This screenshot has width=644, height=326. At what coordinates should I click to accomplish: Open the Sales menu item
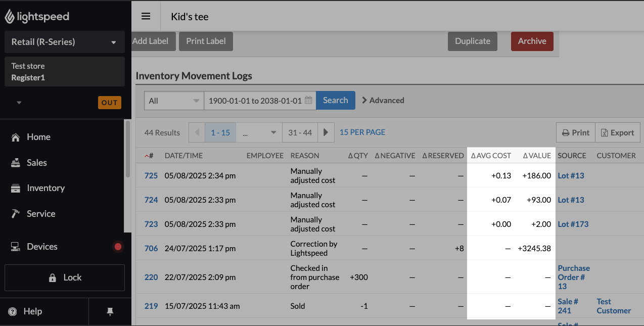coord(36,163)
